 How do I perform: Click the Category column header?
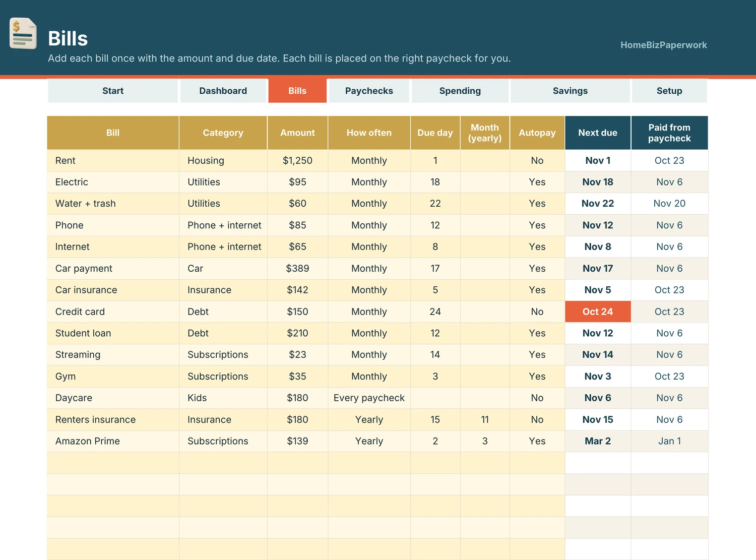coord(223,133)
